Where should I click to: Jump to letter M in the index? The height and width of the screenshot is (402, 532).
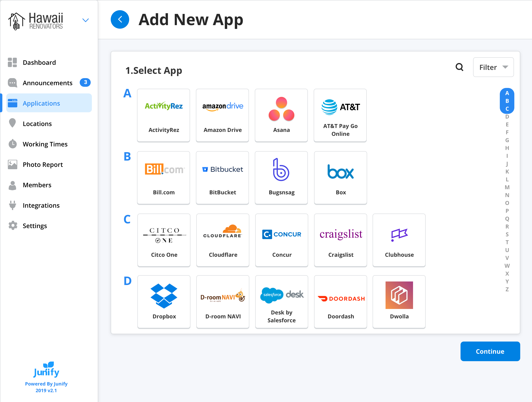click(x=507, y=187)
